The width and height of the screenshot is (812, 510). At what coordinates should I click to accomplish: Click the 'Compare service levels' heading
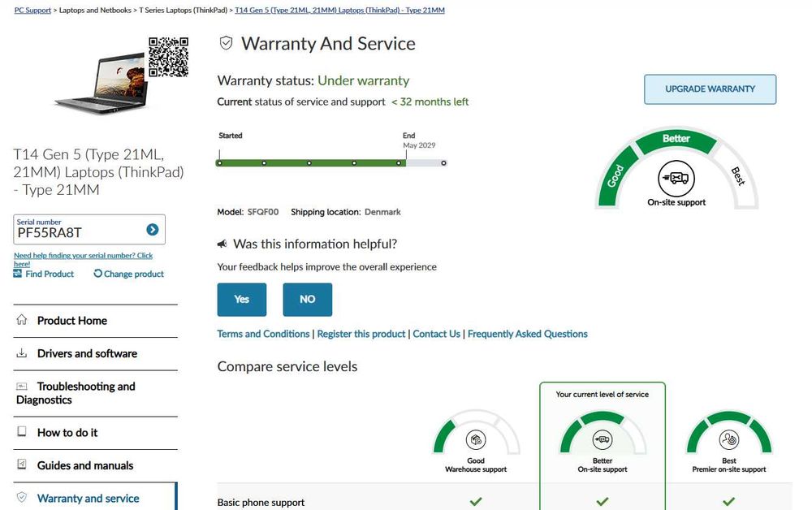[287, 366]
